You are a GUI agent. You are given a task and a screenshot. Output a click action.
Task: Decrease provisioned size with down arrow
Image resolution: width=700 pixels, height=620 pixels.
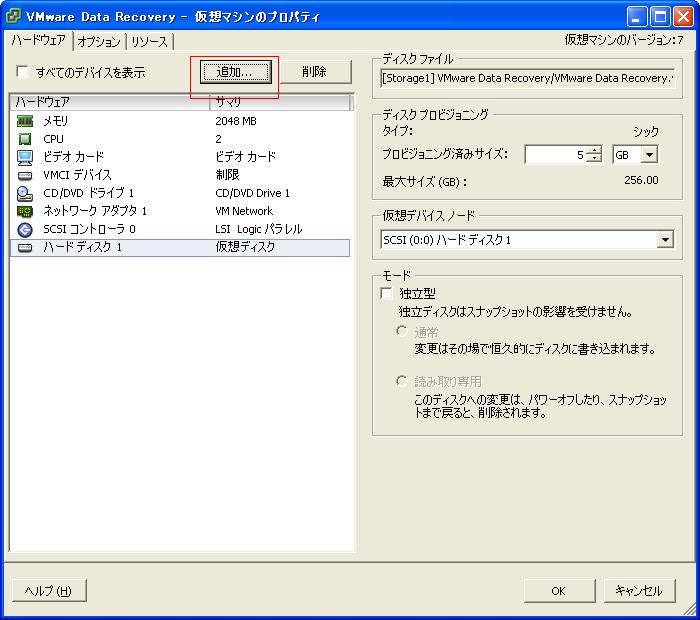(x=594, y=159)
